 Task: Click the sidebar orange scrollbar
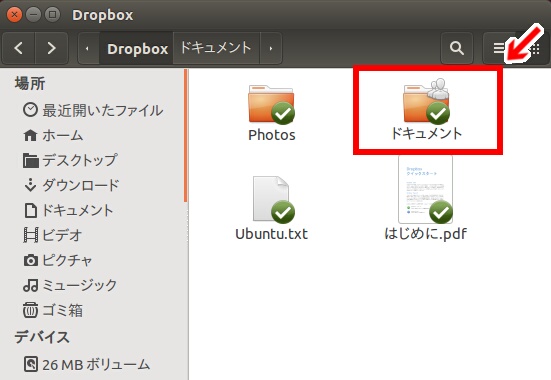point(186,136)
